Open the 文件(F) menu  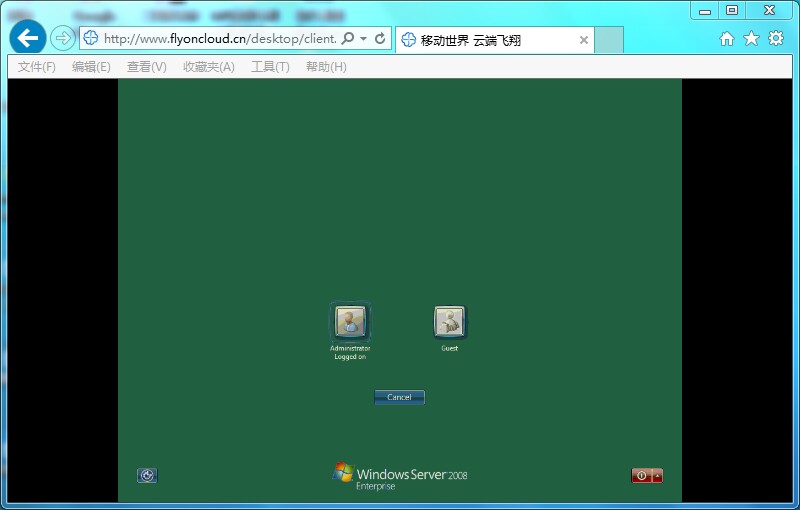click(37, 67)
